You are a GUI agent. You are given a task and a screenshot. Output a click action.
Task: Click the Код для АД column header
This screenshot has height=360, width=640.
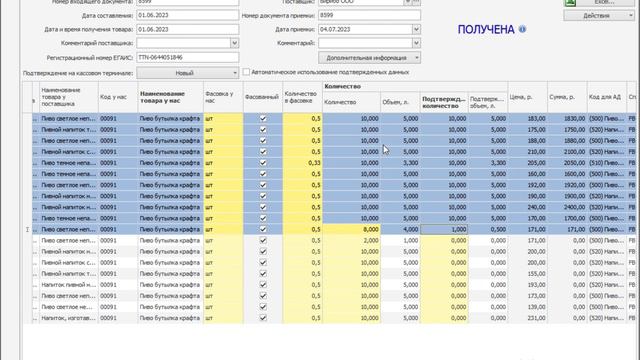[x=607, y=97]
